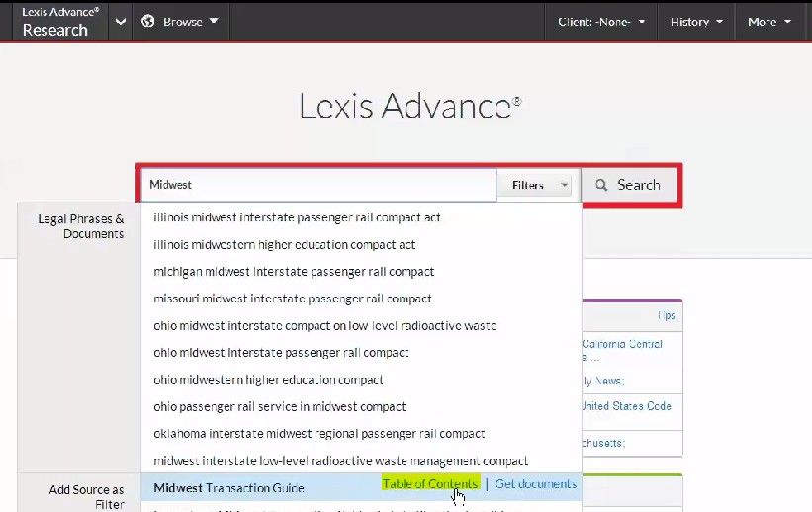Expand the product switcher chevron beside Research

coord(120,22)
